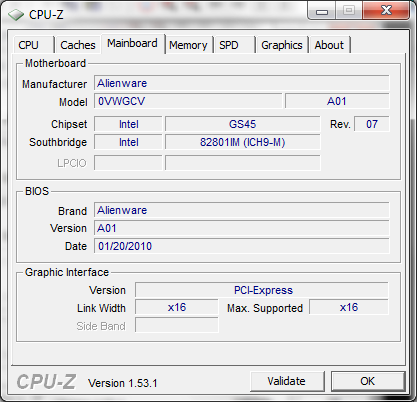Click the BIOS Date label

coord(76,246)
